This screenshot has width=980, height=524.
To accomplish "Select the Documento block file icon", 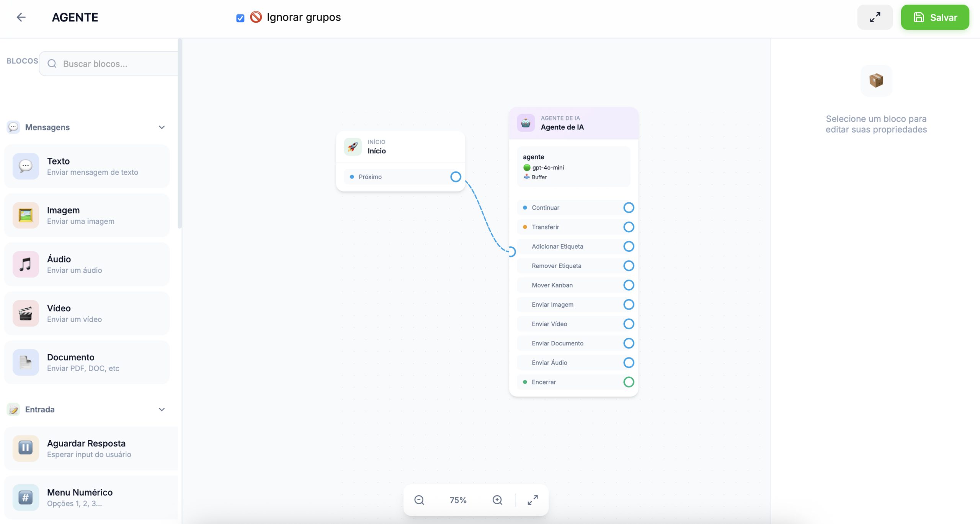I will [x=26, y=362].
